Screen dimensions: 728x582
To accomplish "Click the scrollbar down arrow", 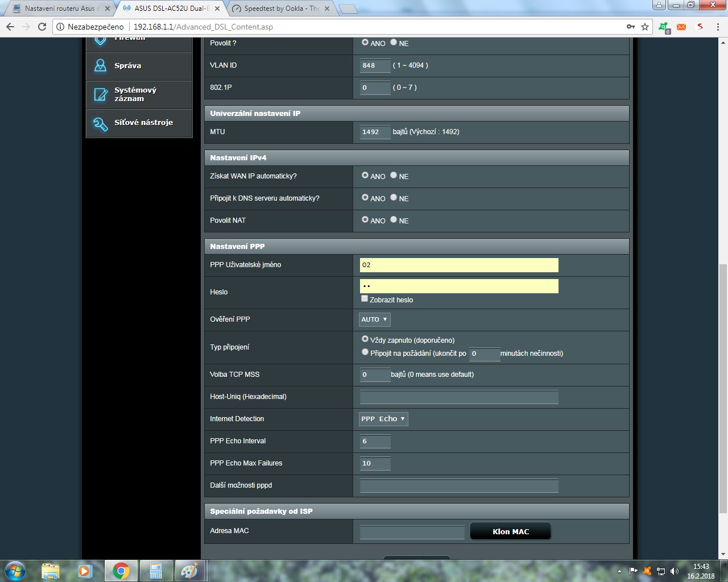I will click(x=723, y=554).
